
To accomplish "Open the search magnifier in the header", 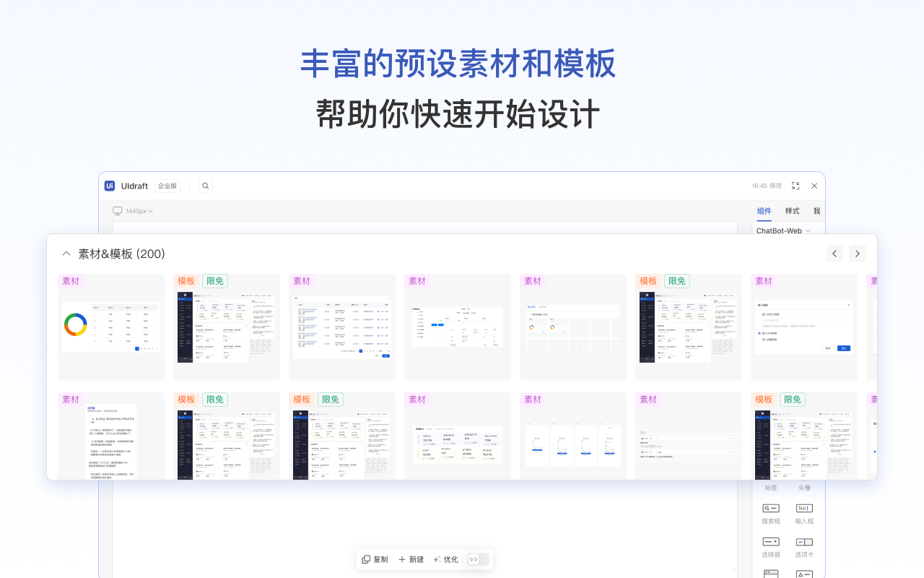I will click(206, 186).
